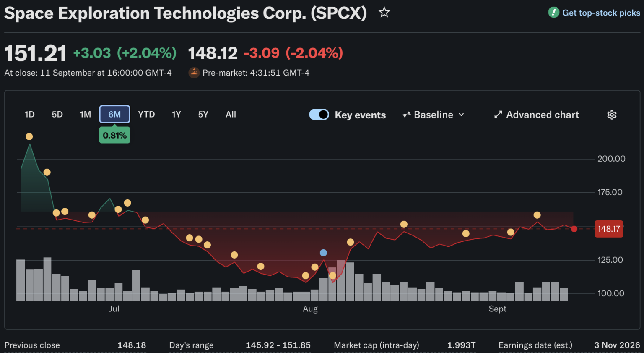
Task: Open the Get top-stock picks link
Action: point(601,13)
